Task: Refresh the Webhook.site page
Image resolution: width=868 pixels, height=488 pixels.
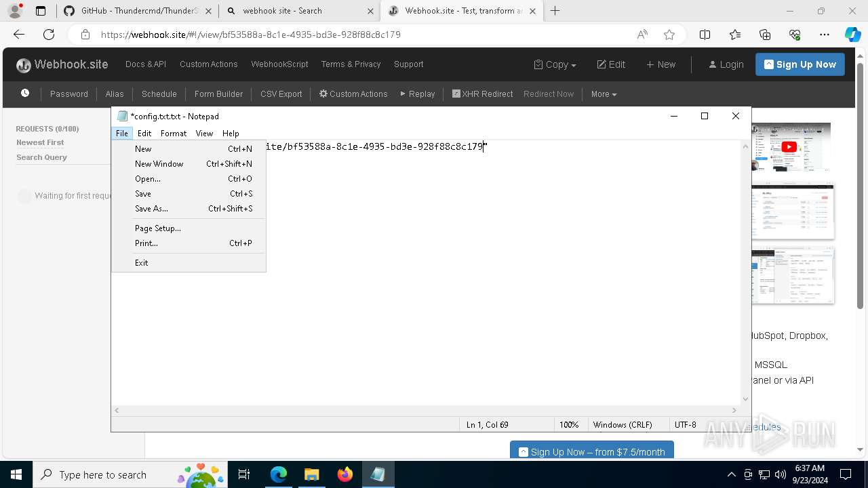Action: [x=49, y=35]
